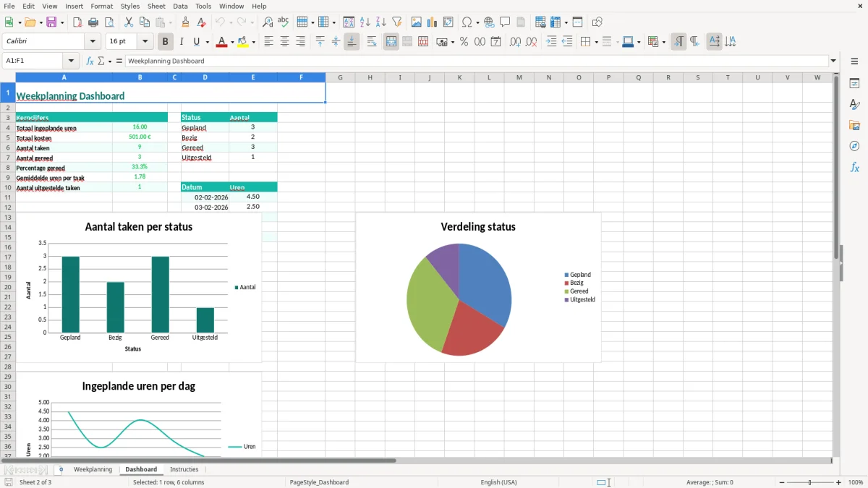Switch to the Weekplanning sheet tab
This screenshot has width=868, height=488.
click(x=93, y=469)
